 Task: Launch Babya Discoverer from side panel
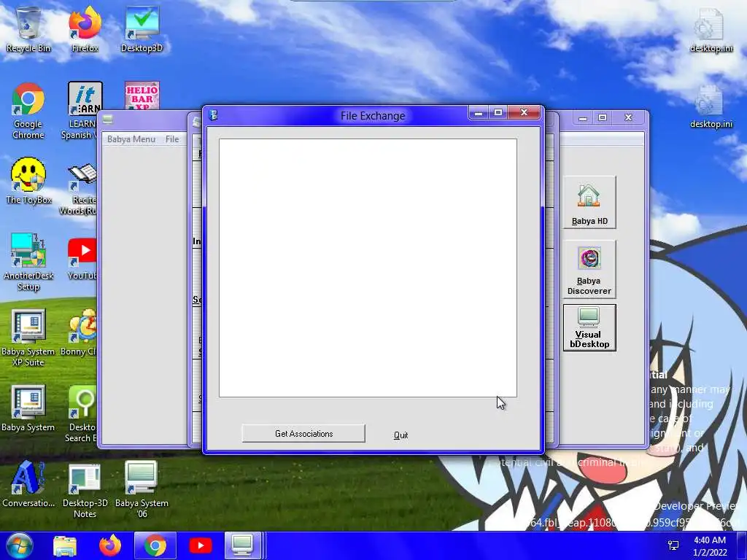[x=589, y=269]
